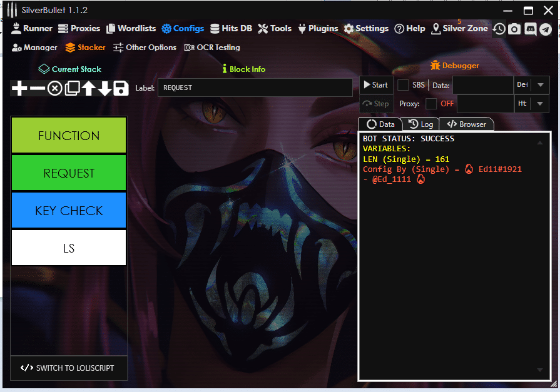
Task: Switch to the Manager sub-tab
Action: (x=34, y=48)
